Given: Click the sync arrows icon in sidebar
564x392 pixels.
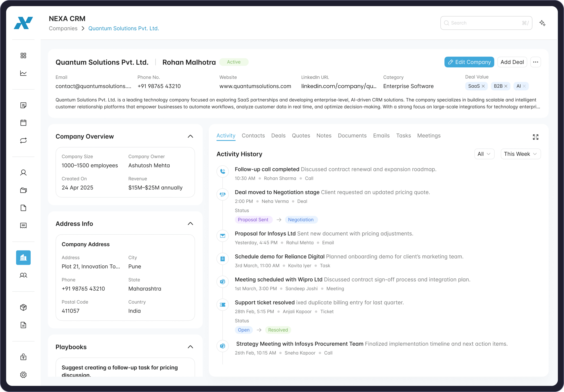Looking at the screenshot, I should pyautogui.click(x=23, y=140).
